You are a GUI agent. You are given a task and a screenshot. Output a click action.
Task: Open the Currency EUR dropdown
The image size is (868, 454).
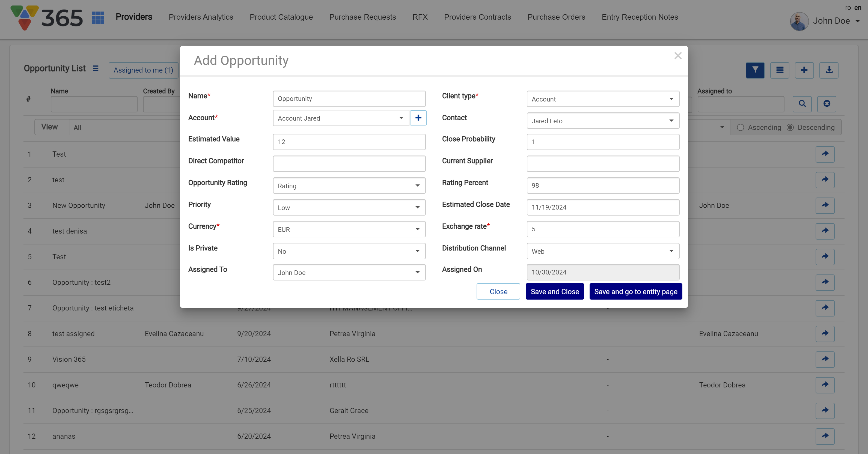[x=349, y=229]
